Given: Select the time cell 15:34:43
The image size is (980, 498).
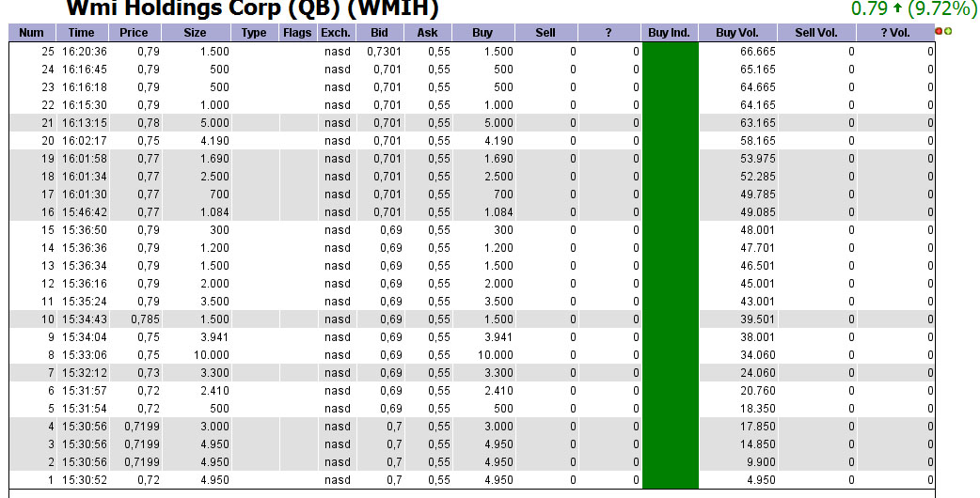Looking at the screenshot, I should coord(85,319).
